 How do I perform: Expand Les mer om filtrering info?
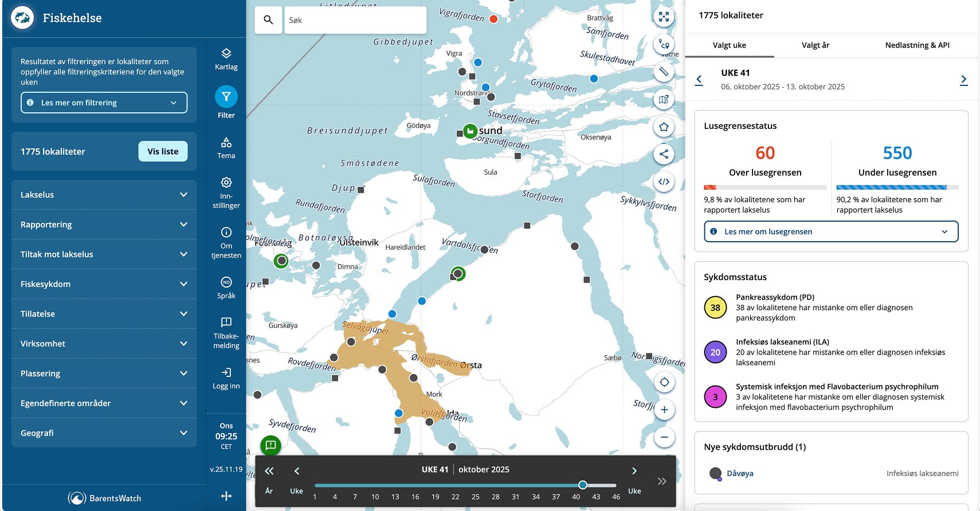point(104,103)
